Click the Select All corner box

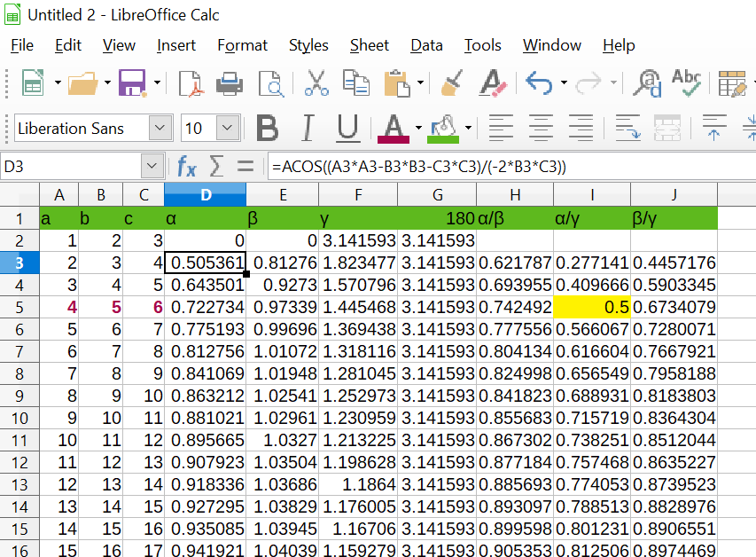tap(19, 195)
